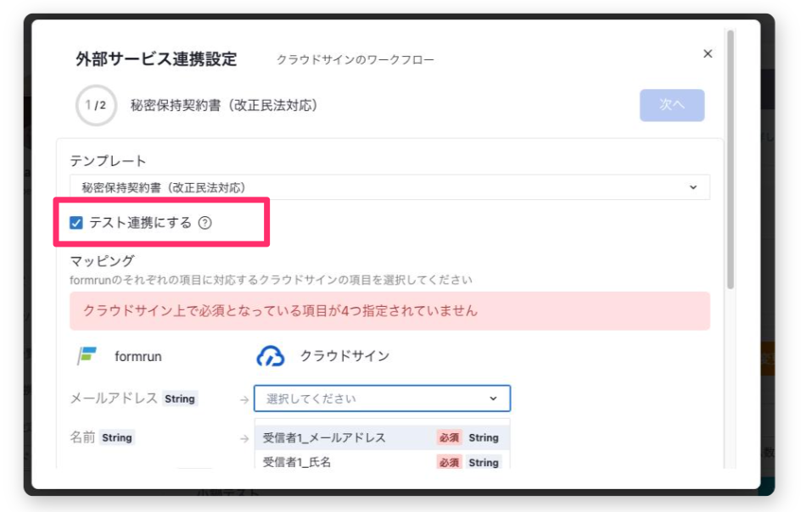Click the メールアドレス field label
This screenshot has width=812, height=512.
pos(114,398)
